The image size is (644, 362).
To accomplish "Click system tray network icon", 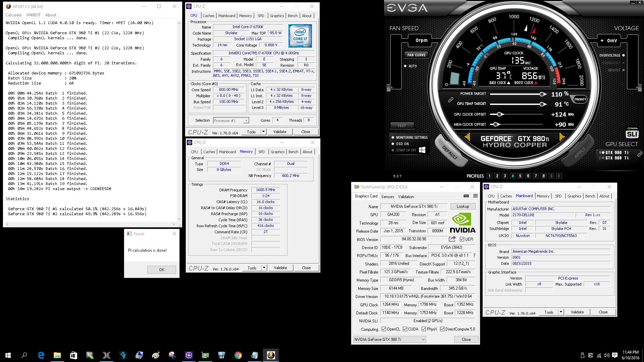I will [x=599, y=355].
